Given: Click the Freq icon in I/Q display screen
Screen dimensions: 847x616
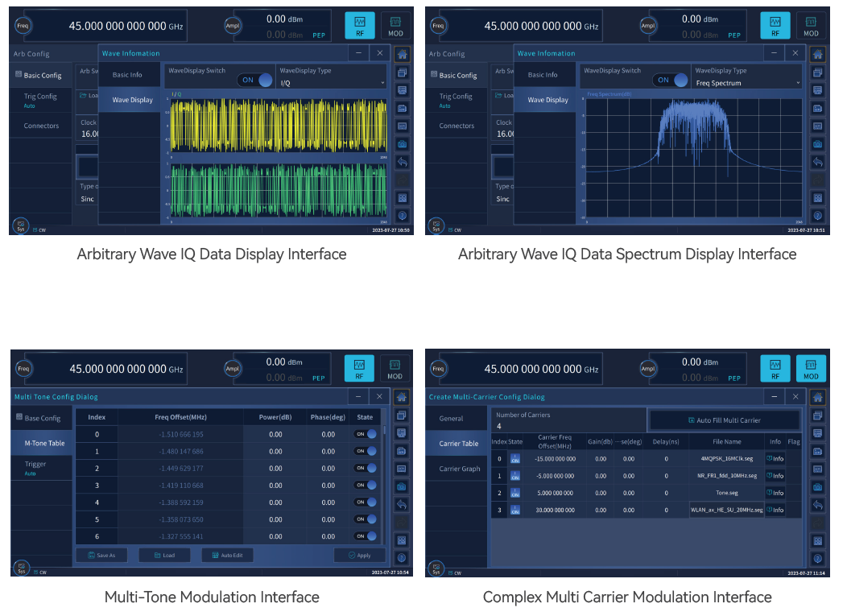Looking at the screenshot, I should (x=23, y=26).
